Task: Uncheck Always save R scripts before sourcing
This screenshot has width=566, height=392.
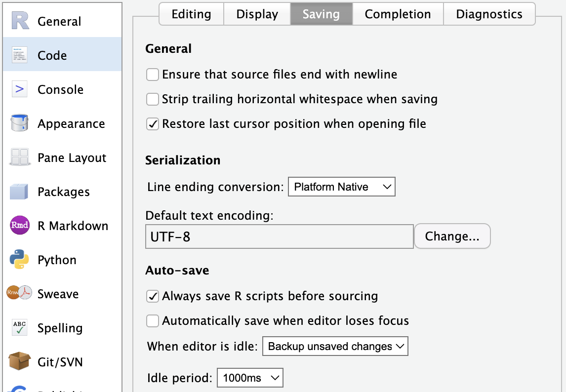Action: coord(152,296)
